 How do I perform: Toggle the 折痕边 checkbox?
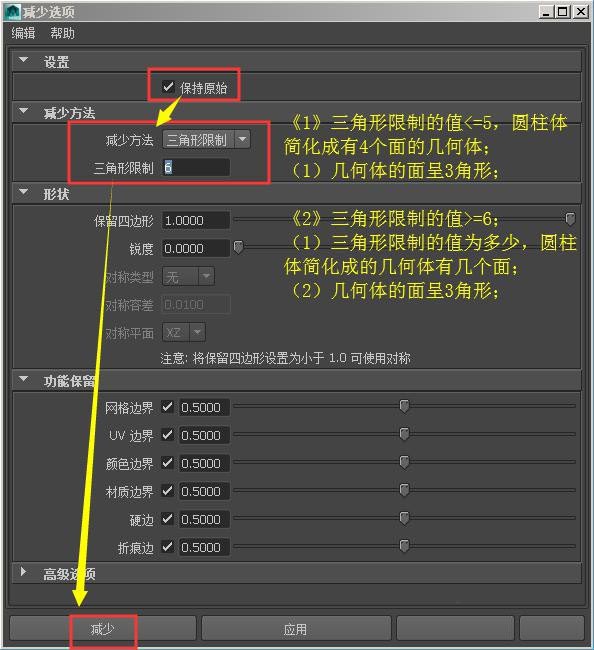tap(167, 547)
